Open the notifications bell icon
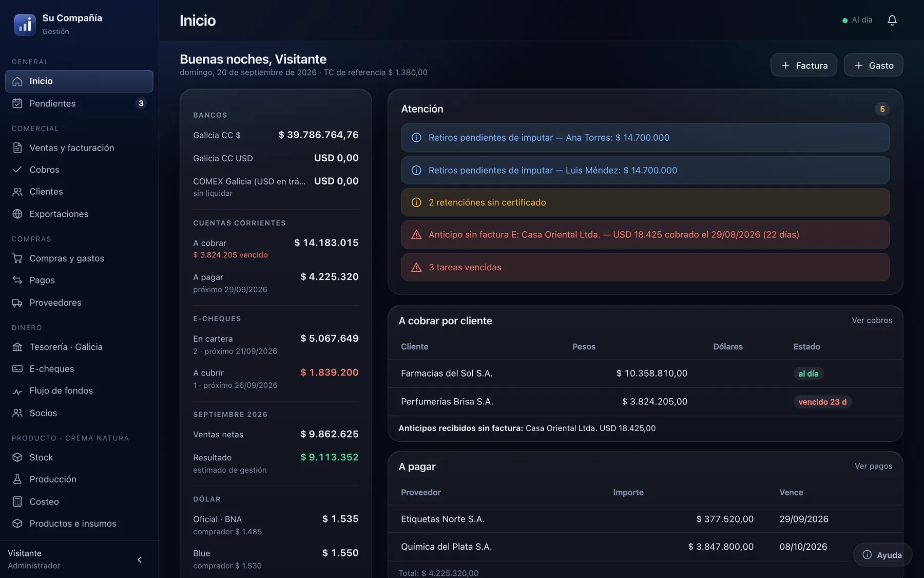This screenshot has height=578, width=924. (892, 20)
